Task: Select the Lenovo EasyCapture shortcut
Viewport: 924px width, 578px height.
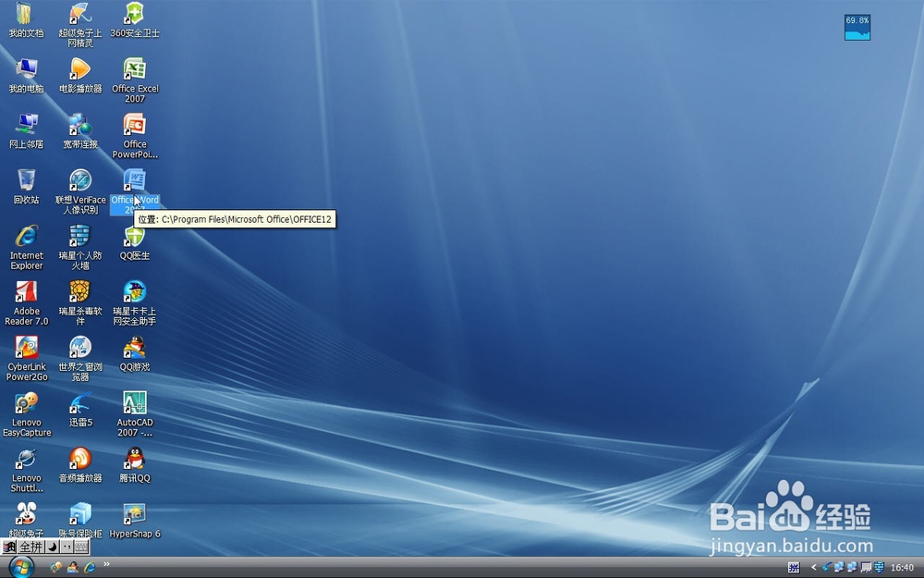Action: click(27, 414)
